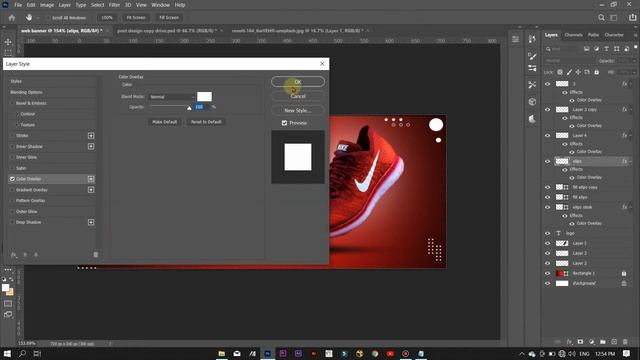640x360 pixels.
Task: Click the delete effect trash icon in dialog
Action: tap(96, 255)
